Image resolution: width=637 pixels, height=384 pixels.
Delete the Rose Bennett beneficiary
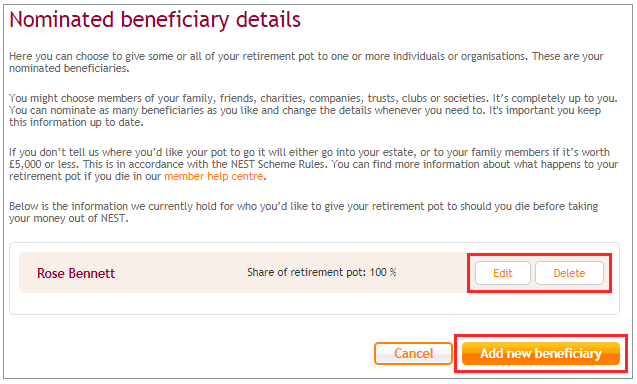[x=569, y=273]
